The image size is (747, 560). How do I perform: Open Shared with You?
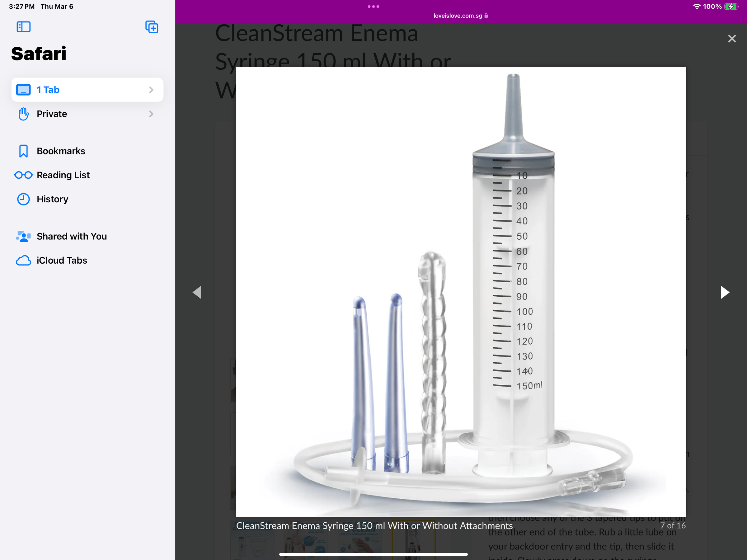tap(72, 237)
